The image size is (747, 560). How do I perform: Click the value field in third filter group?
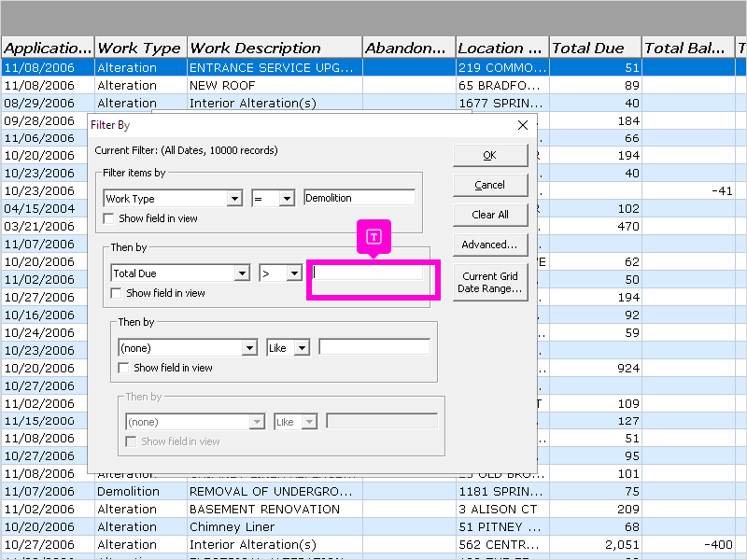tap(374, 346)
